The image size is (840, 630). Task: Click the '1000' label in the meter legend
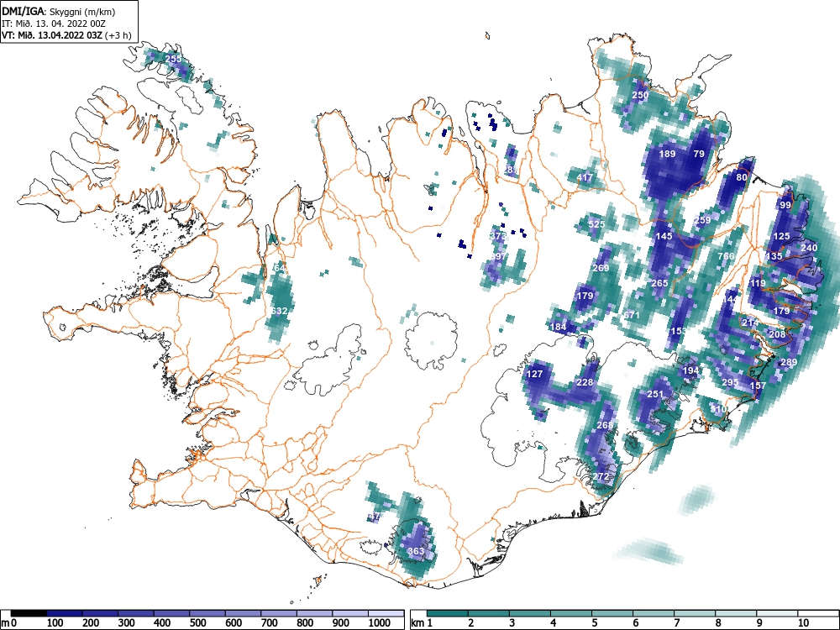(380, 622)
